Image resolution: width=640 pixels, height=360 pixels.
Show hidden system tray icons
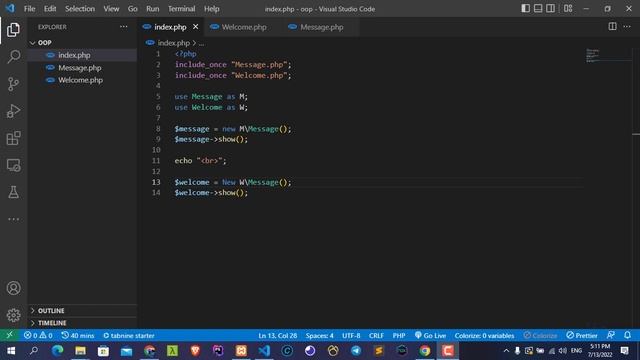click(506, 351)
